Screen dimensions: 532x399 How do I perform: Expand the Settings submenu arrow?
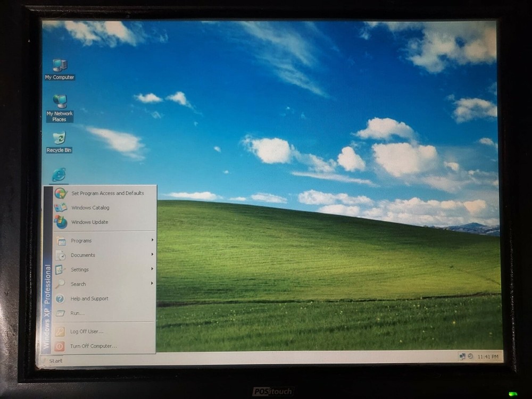coord(152,269)
